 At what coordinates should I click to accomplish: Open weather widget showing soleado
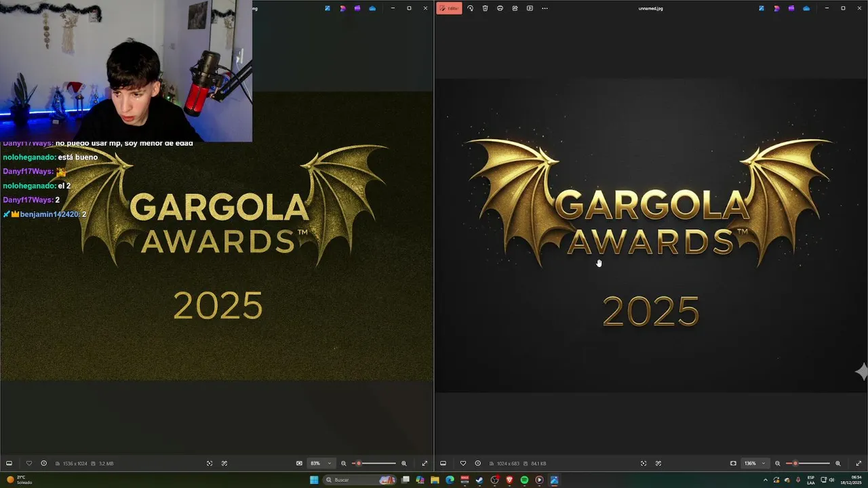[x=19, y=480]
